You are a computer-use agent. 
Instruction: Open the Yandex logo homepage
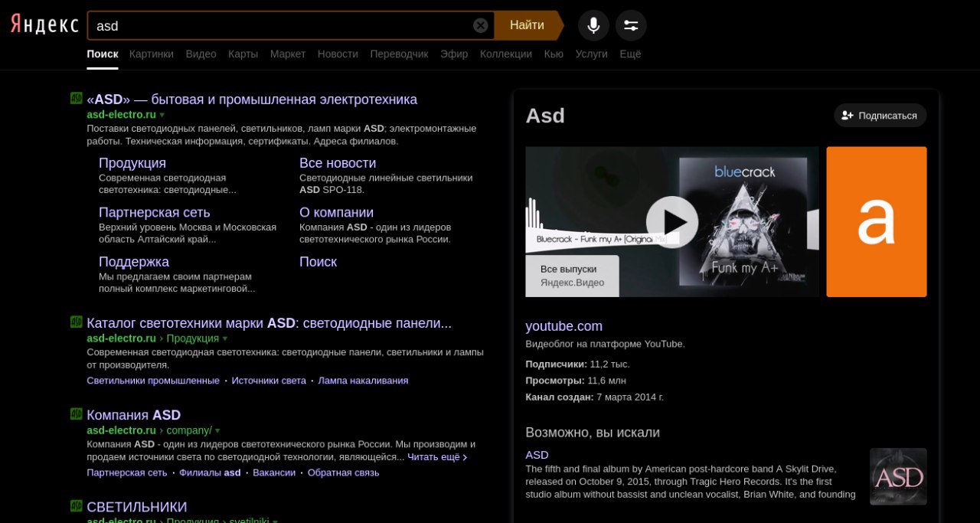tap(44, 25)
